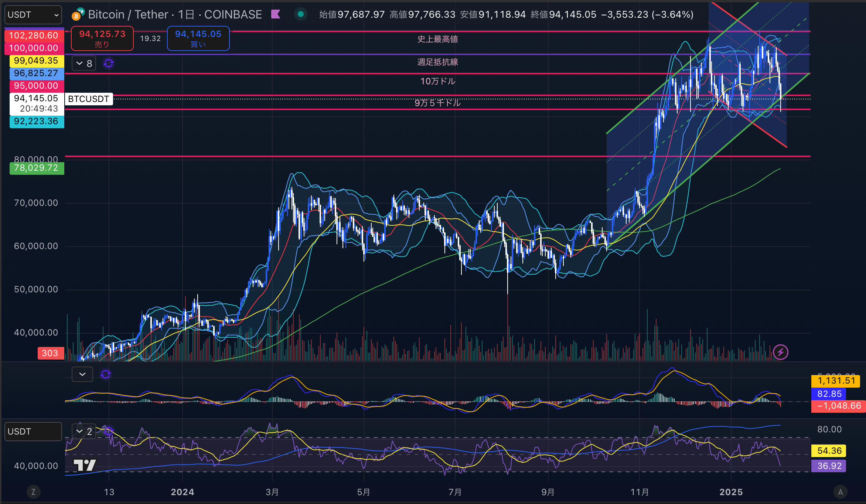This screenshot has height=504, width=866.
Task: Click the 2024 time axis label
Action: pos(183,492)
